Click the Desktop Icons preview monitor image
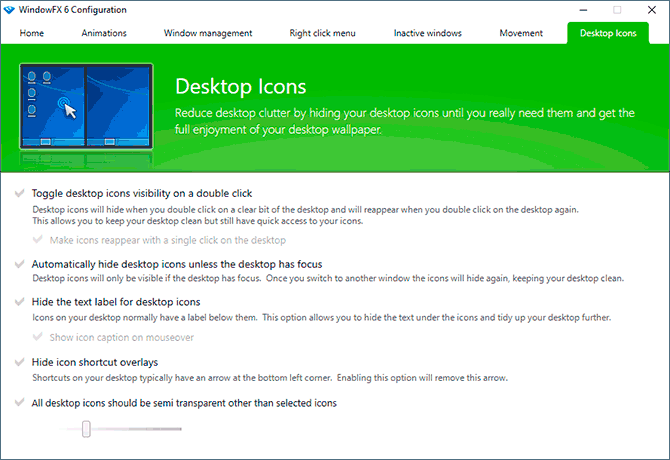 86,106
